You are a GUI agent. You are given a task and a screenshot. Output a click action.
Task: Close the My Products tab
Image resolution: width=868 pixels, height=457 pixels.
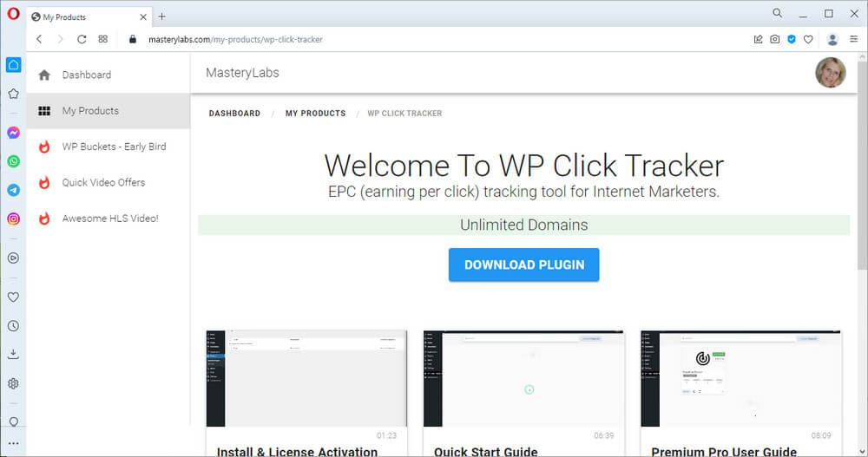143,17
